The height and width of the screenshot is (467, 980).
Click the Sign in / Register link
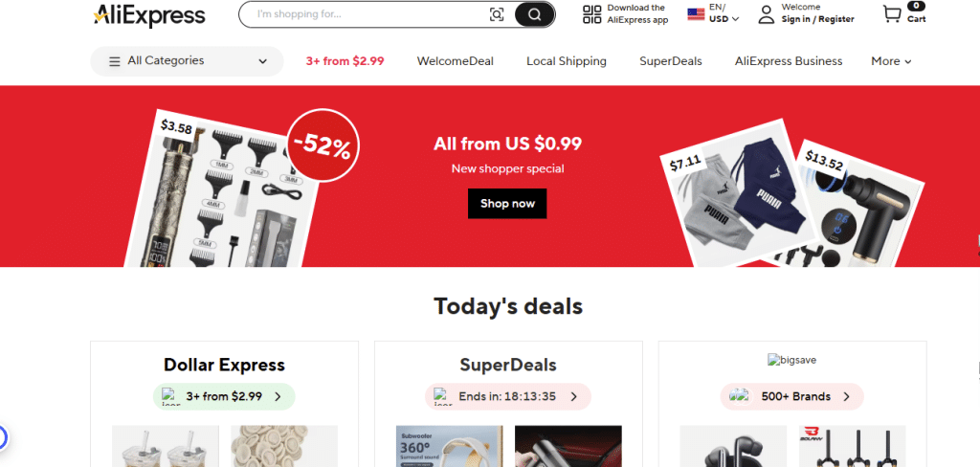[x=817, y=19]
